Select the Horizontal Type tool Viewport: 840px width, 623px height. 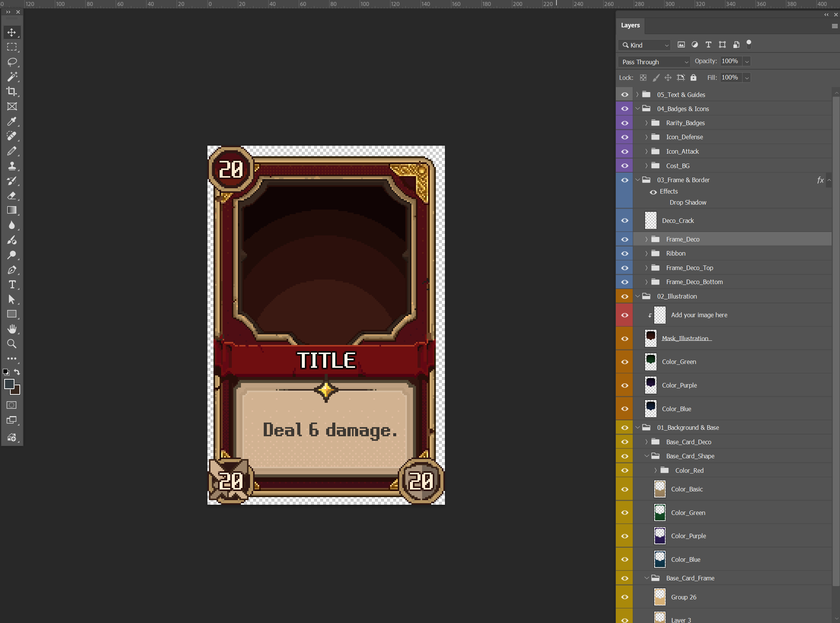[x=12, y=284]
